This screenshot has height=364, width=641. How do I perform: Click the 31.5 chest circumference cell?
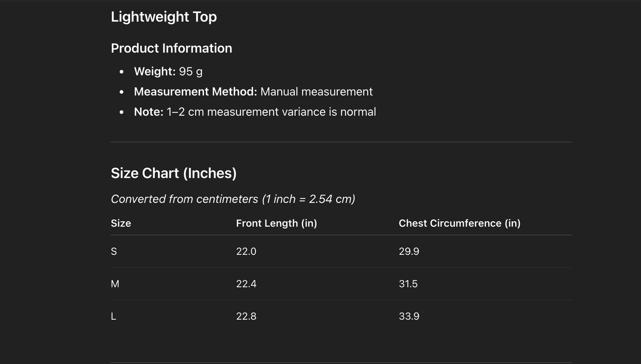[x=408, y=284]
